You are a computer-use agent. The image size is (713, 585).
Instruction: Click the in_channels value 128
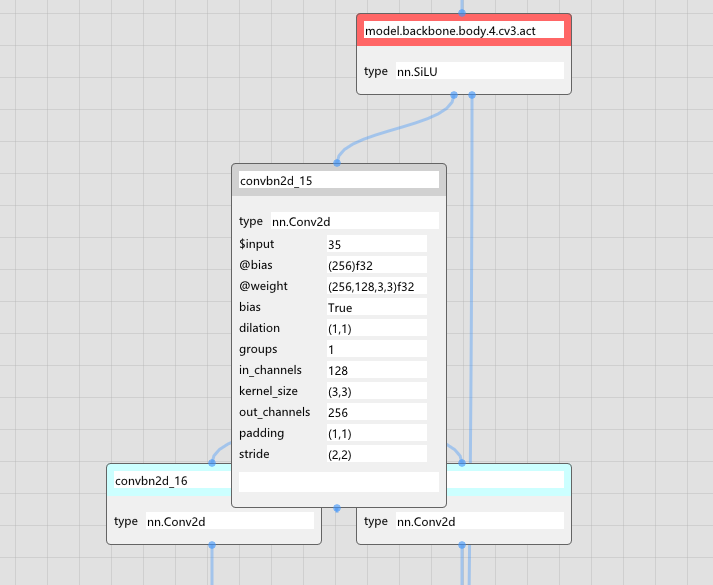point(377,370)
